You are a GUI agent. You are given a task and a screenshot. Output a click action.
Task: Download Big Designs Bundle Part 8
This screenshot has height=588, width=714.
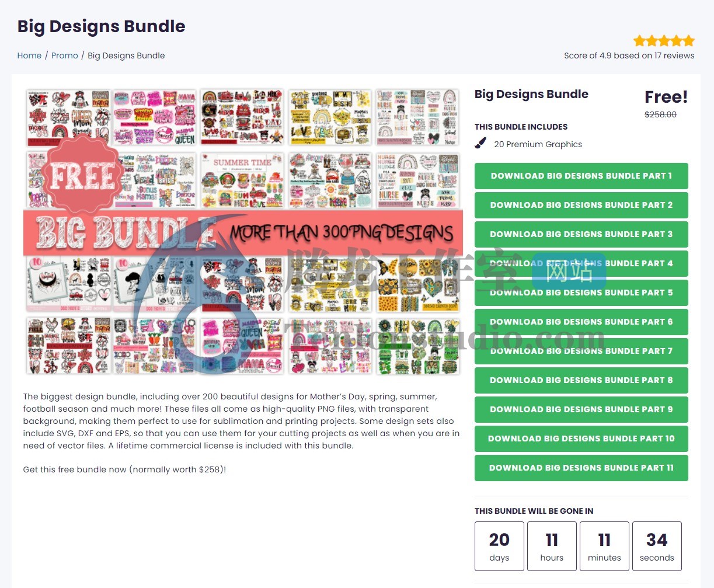[x=581, y=380]
